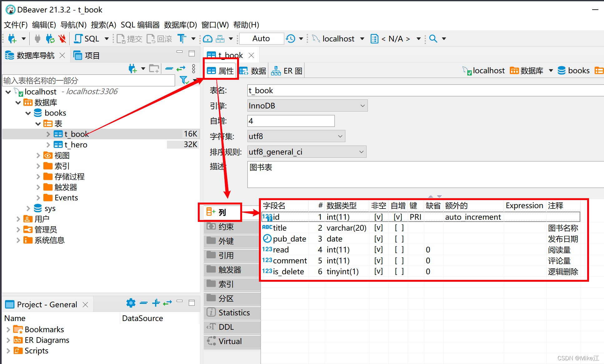The width and height of the screenshot is (604, 364).
Task: Expand the t_hero table node
Action: click(x=48, y=145)
